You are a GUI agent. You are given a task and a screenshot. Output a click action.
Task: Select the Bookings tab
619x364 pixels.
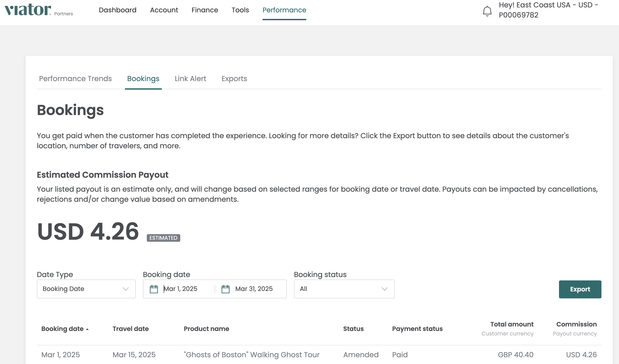tap(143, 79)
